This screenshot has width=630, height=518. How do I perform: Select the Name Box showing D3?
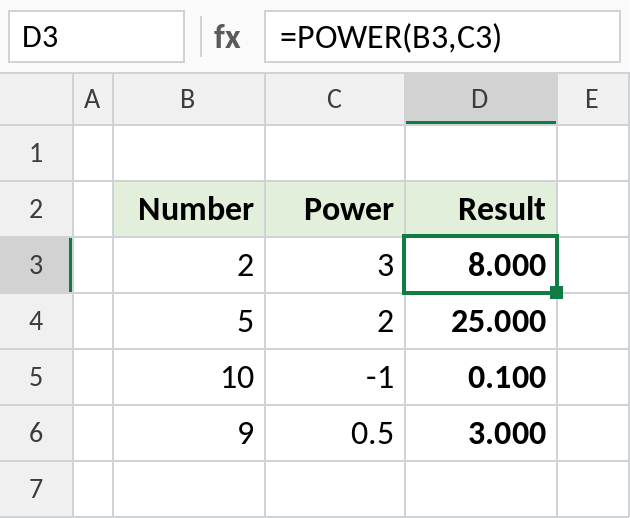click(96, 37)
